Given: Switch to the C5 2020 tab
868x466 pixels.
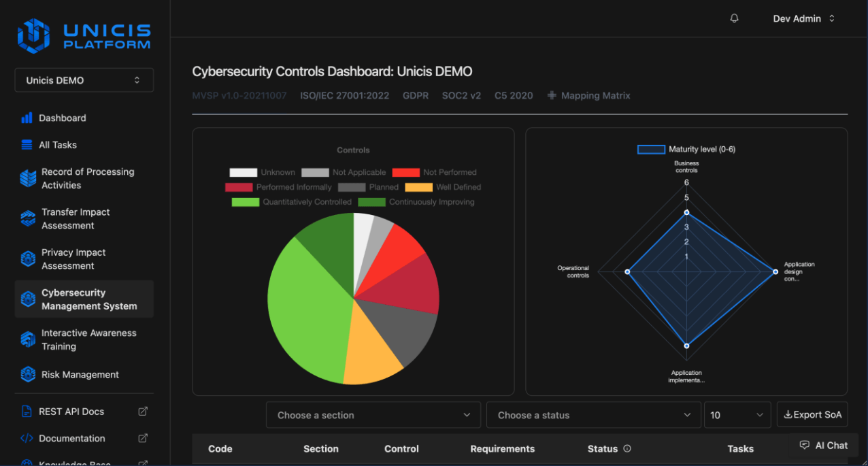Looking at the screenshot, I should click(514, 96).
